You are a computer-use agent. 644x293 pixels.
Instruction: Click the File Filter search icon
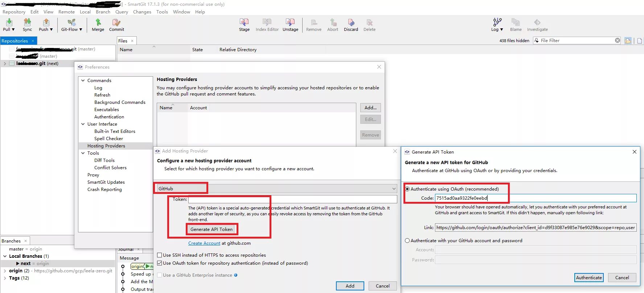coord(537,40)
